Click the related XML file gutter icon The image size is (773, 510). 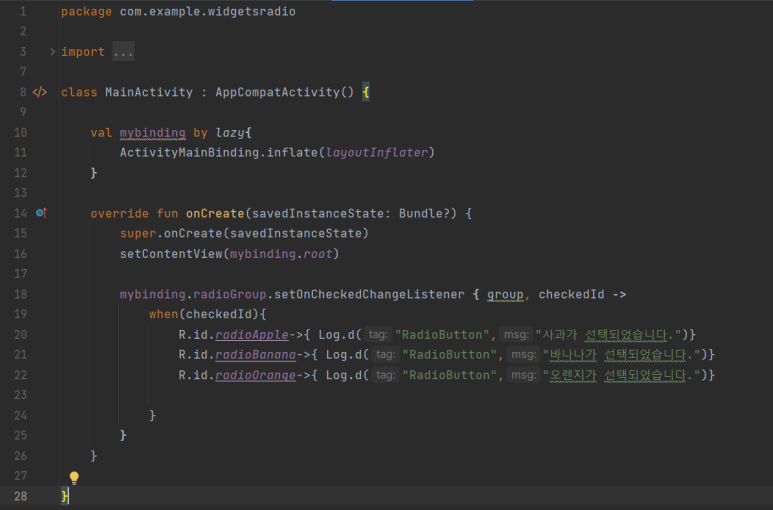pyautogui.click(x=39, y=92)
